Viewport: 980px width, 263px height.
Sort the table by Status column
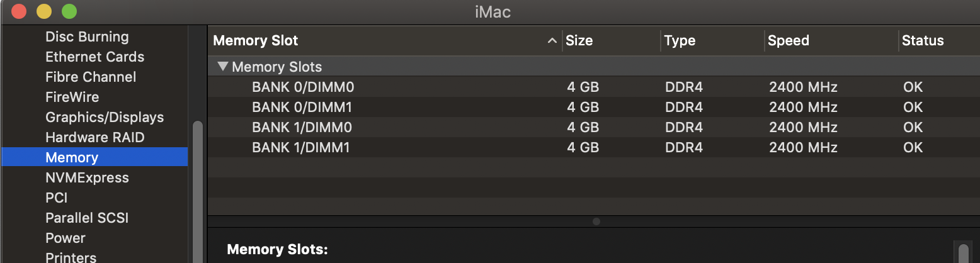tap(923, 41)
